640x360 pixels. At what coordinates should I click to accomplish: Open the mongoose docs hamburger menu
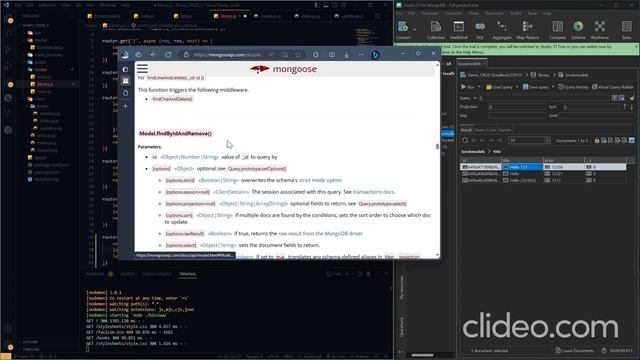[142, 69]
